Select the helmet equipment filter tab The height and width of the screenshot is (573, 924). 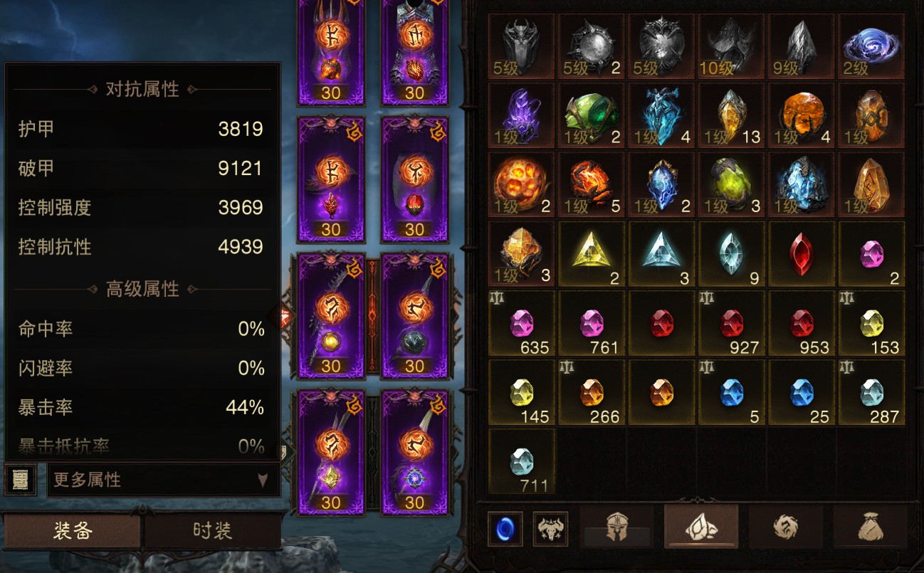pos(617,527)
